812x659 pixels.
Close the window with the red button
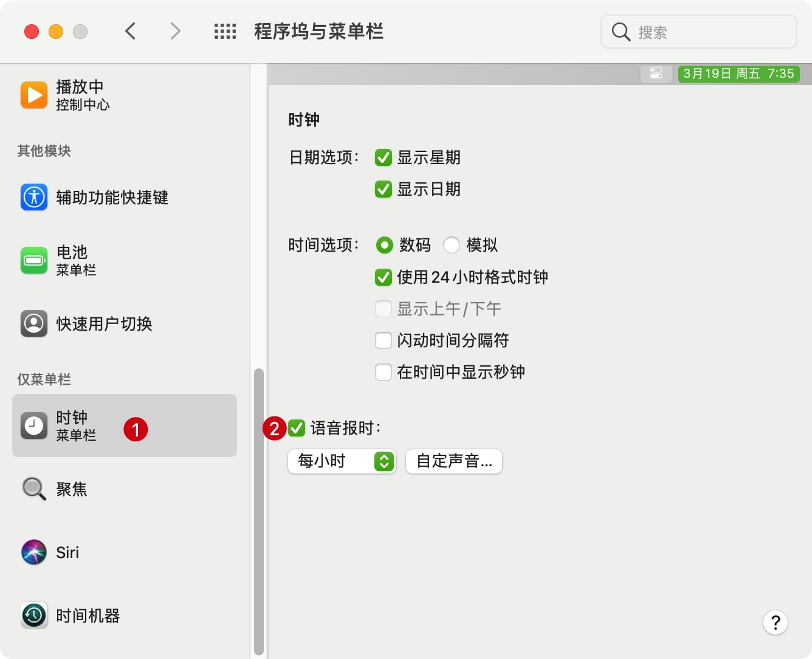click(32, 31)
